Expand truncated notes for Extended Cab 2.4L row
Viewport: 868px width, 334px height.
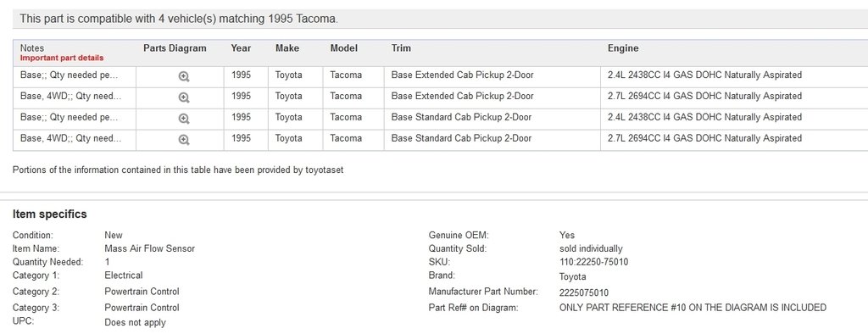pos(70,75)
